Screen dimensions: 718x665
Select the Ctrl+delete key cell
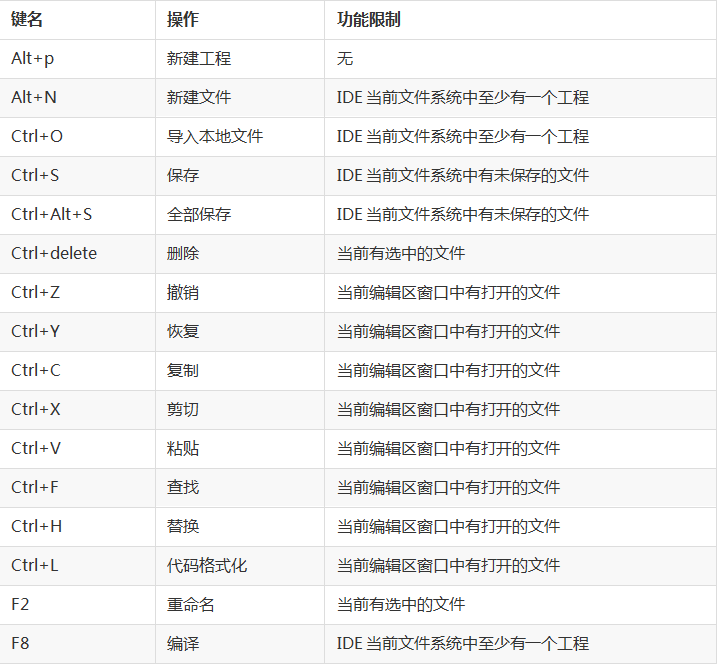[77, 253]
